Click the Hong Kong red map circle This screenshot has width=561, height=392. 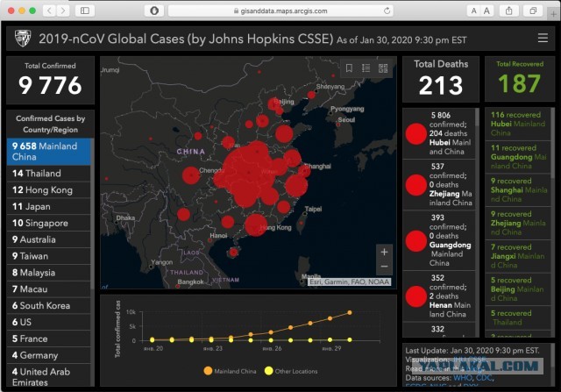tap(256, 225)
